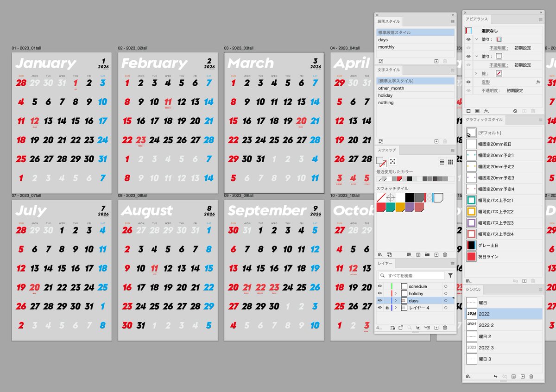Image resolution: width=556 pixels, height=392 pixels.
Task: Collapse the 塗り row with white swatch
Action: 476,57
